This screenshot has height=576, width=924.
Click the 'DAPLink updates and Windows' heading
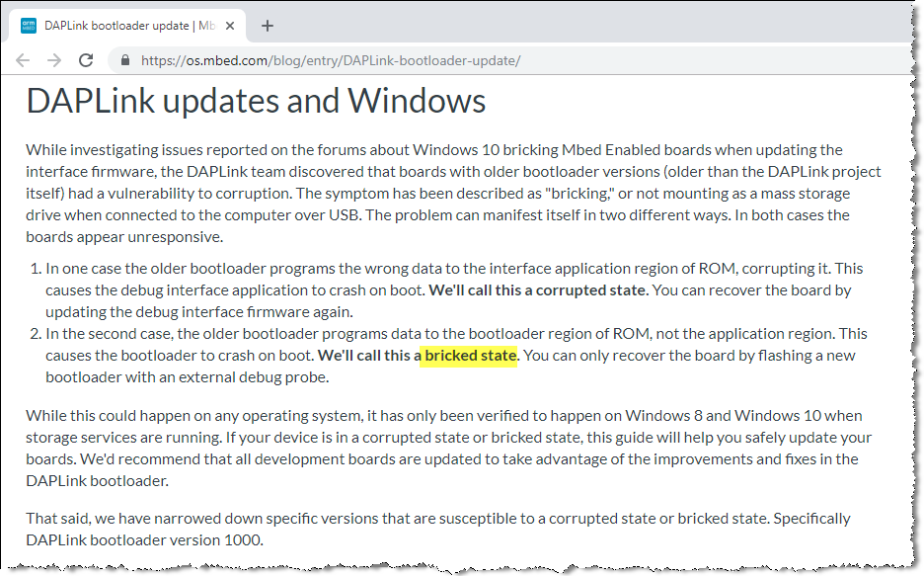point(256,101)
